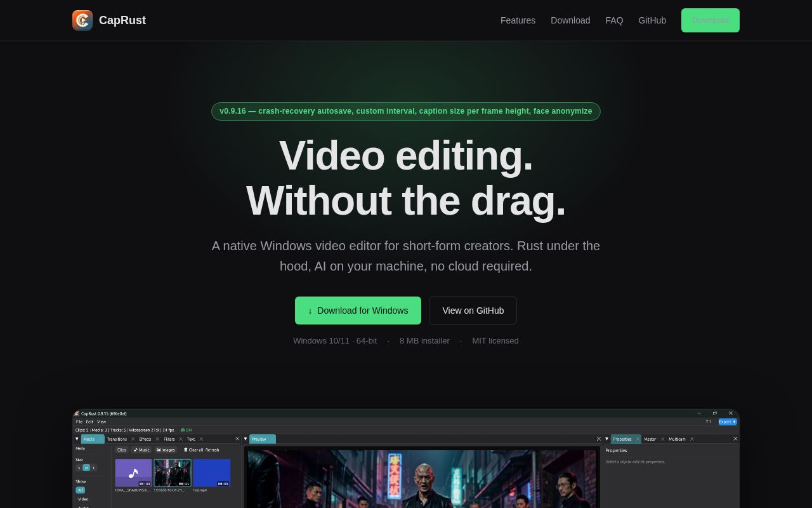Screen dimensions: 812x508
Task: Close the Transitions tab with its X
Action: pos(133,439)
